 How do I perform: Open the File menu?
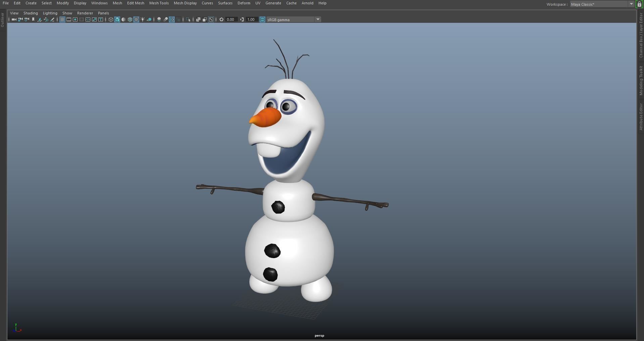[6, 3]
